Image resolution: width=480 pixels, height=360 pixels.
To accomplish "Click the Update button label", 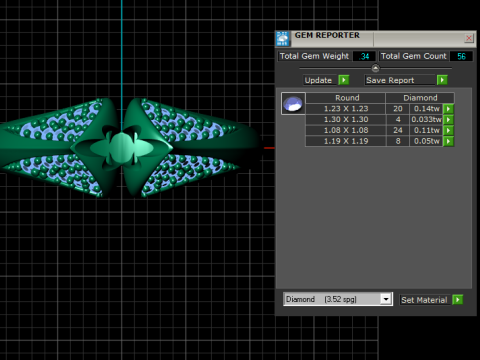I will pyautogui.click(x=319, y=80).
